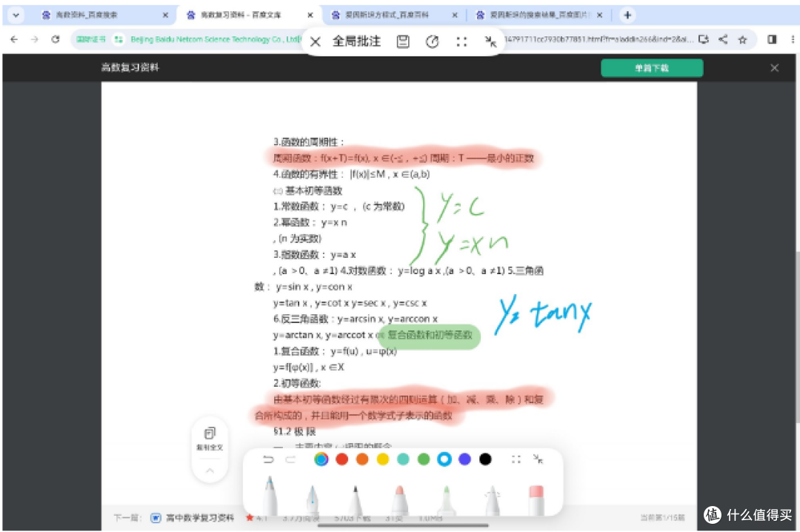Go forward in browser history
Viewport: 800px width, 532px height.
pos(35,39)
